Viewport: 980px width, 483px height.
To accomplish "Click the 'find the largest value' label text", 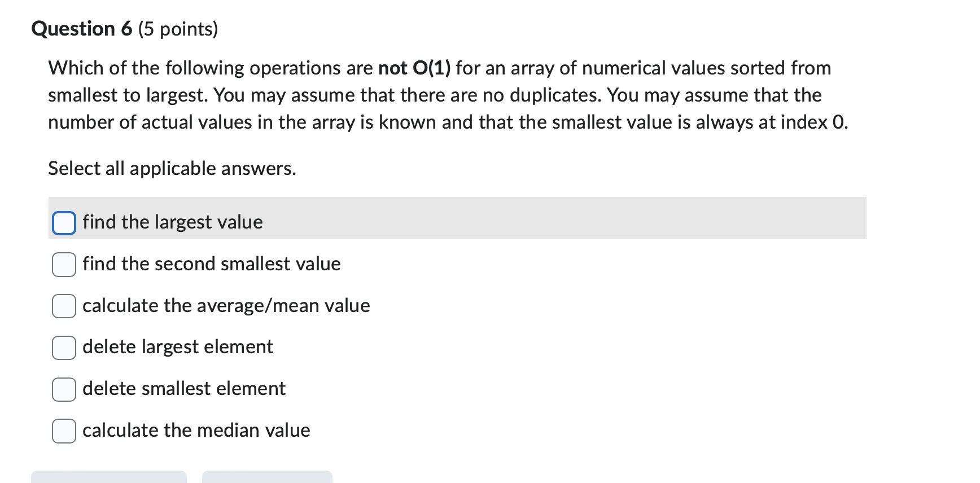I will click(172, 222).
